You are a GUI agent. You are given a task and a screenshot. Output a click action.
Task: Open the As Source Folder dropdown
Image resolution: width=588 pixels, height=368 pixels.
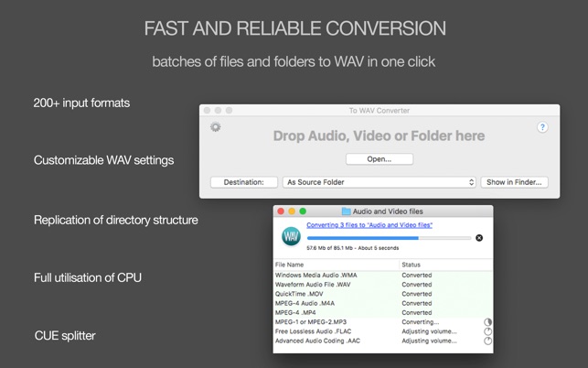click(x=380, y=182)
